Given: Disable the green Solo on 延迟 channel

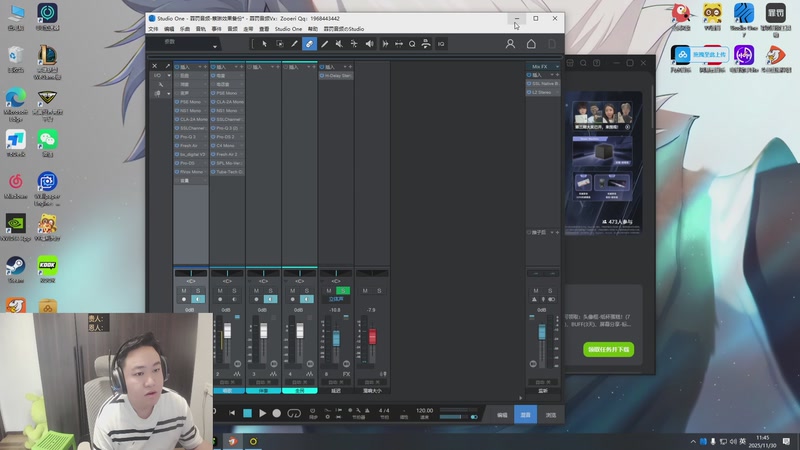Looking at the screenshot, I should 343,291.
